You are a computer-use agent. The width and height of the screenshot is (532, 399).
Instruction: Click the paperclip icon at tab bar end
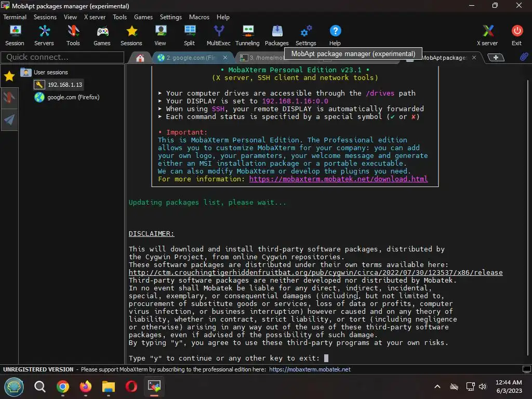pos(524,57)
